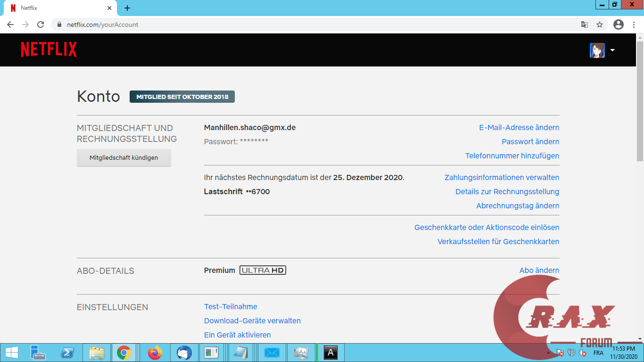This screenshot has height=362, width=644.
Task: Click the Netflix logo in the header
Action: tap(49, 49)
